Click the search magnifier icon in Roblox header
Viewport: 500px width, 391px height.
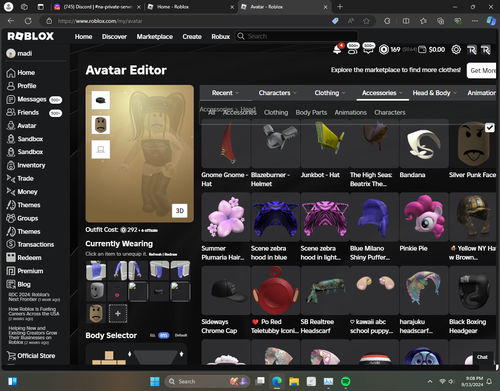click(241, 36)
